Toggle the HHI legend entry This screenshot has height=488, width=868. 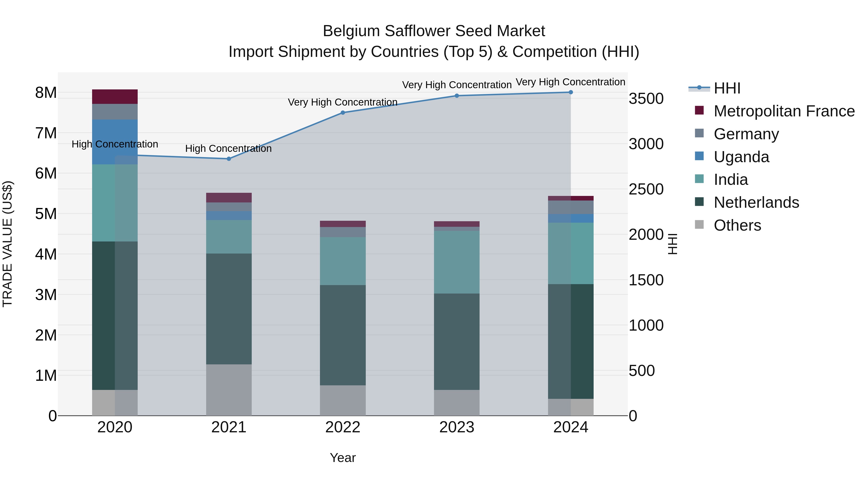714,88
